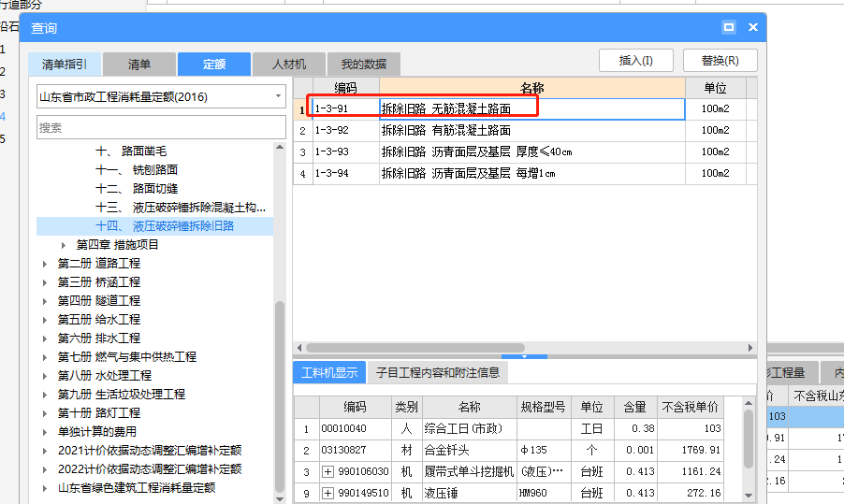Select row 1-3-92 拆除旧路 有筋混凝土路面

[525, 130]
